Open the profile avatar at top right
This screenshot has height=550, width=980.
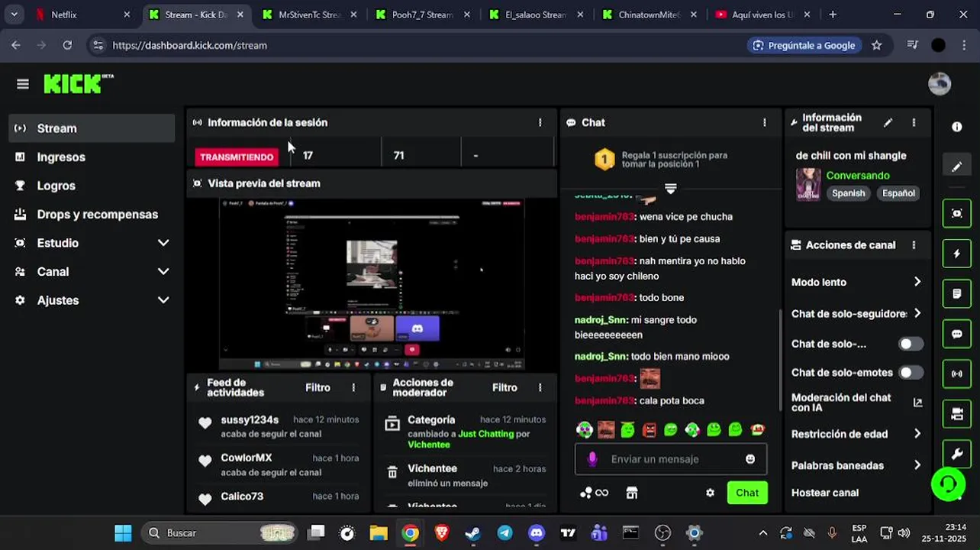[940, 84]
